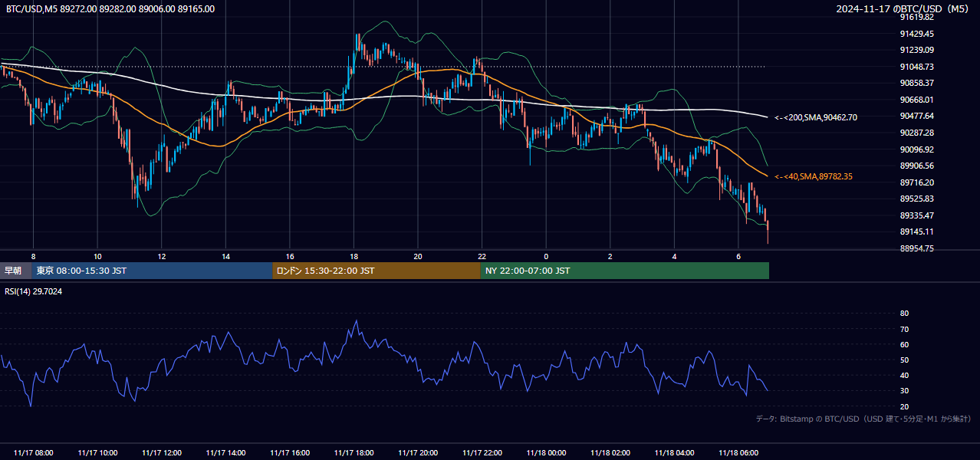Viewport: 980px width, 460px height.
Task: Click the 東京 08:00-15:30 JST session bar
Action: pos(152,271)
